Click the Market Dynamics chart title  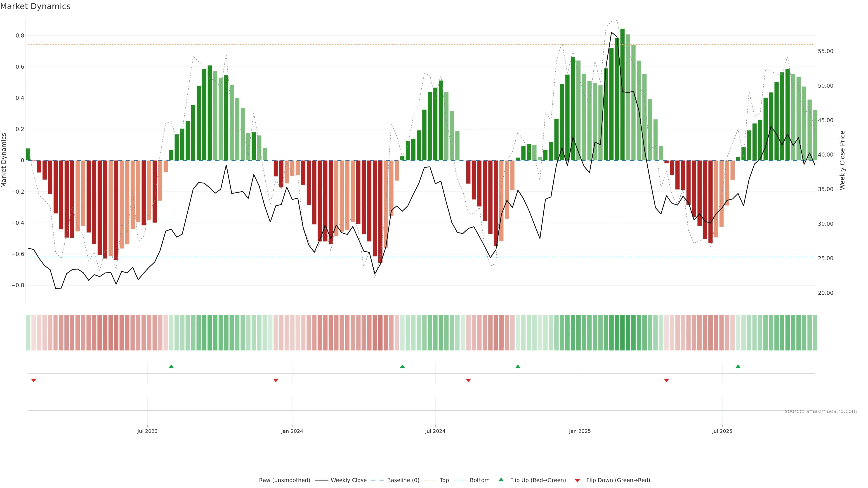pyautogui.click(x=35, y=6)
